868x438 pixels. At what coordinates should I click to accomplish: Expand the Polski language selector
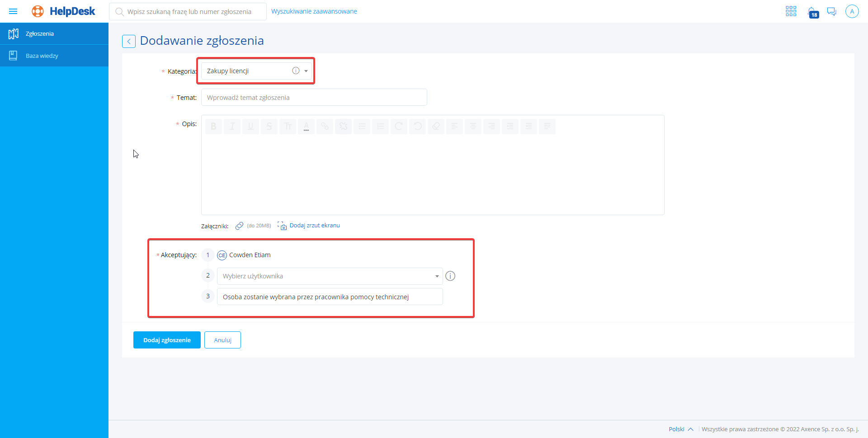coord(680,429)
